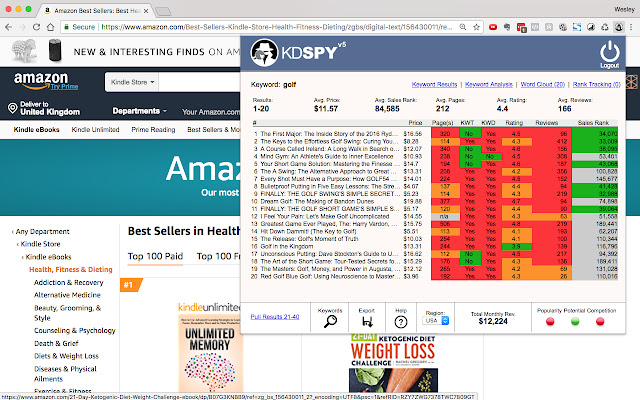Bookmark page with the star icon
640x400 pixels.
coord(476,27)
